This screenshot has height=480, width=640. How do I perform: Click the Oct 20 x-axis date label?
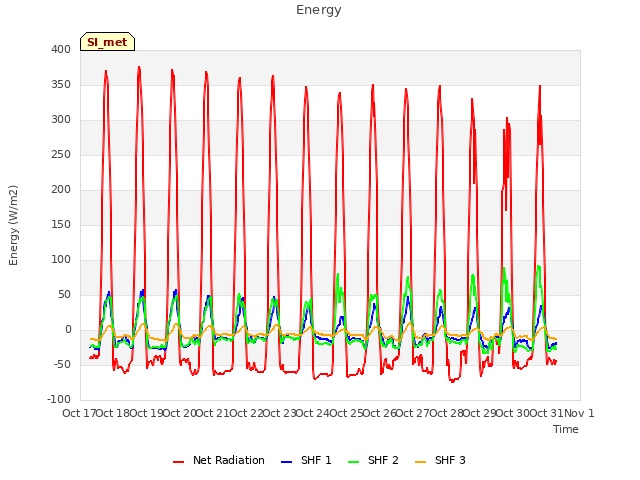click(x=180, y=413)
